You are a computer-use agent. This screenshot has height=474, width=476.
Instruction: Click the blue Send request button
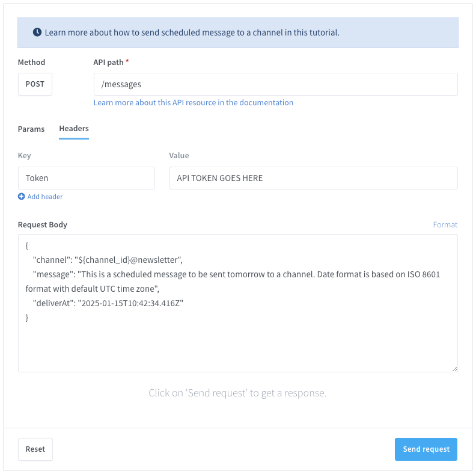tap(426, 449)
